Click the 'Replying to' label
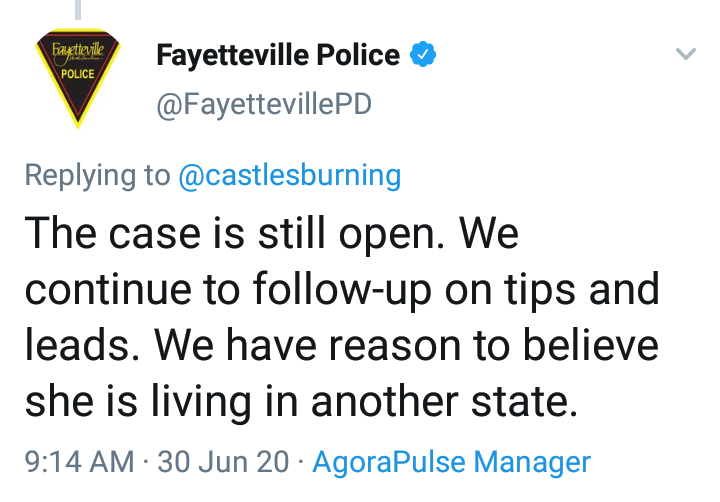 coord(97,176)
